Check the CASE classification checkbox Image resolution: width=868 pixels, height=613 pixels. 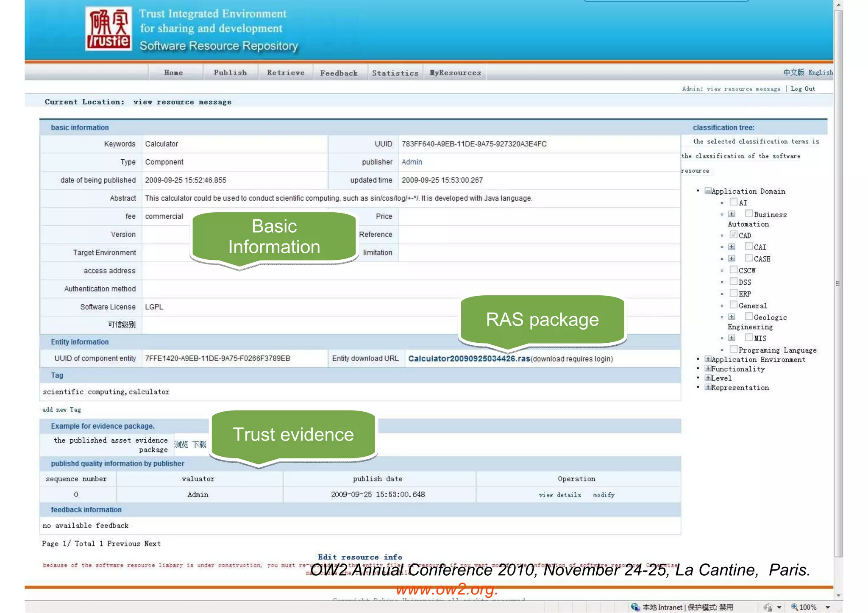click(749, 258)
